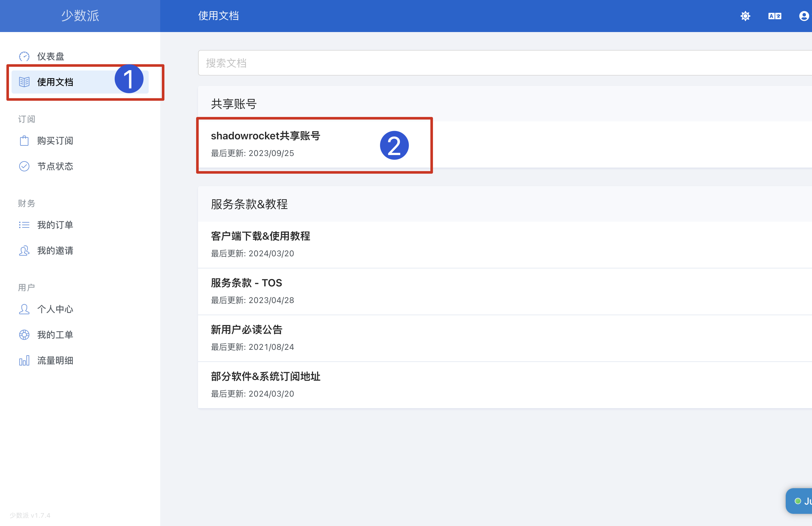Click the lifebuoy icon for 我的工单
This screenshot has width=812, height=526.
coord(24,335)
